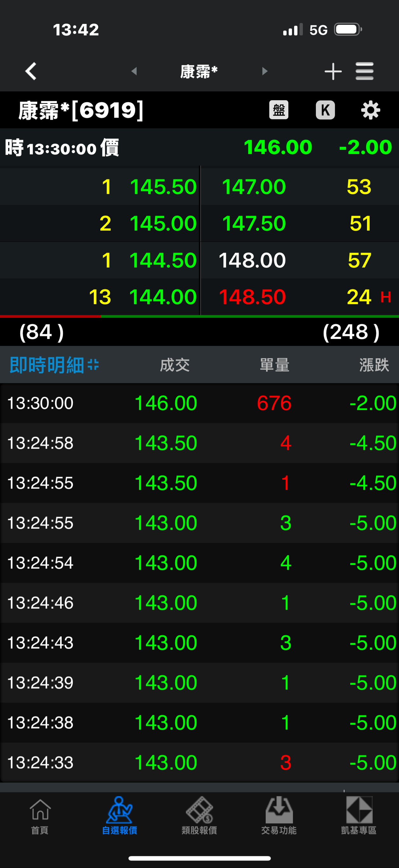The width and height of the screenshot is (399, 868).
Task: Tap bid volume 13
Action: pyautogui.click(x=100, y=297)
